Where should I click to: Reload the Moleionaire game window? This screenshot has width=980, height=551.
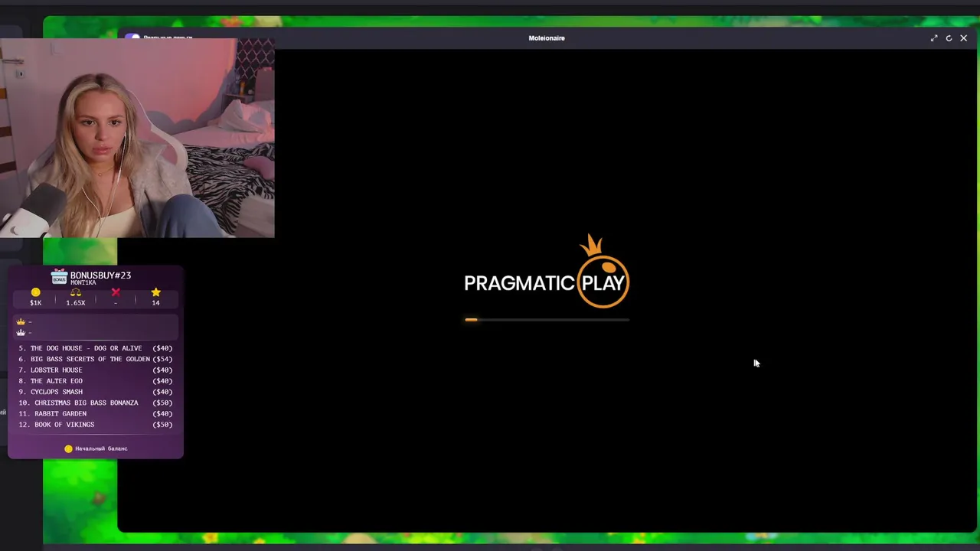pyautogui.click(x=949, y=38)
